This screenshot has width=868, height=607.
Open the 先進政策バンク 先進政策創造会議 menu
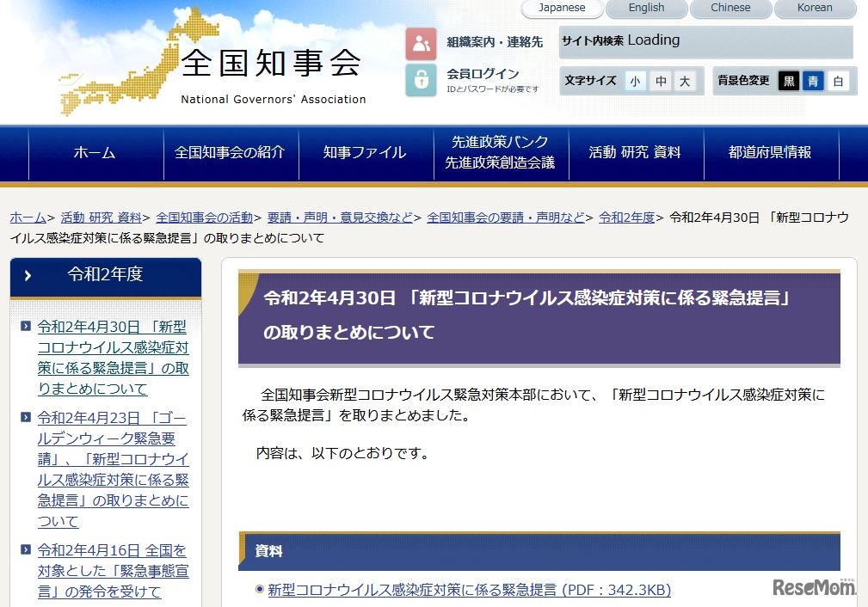tap(500, 152)
